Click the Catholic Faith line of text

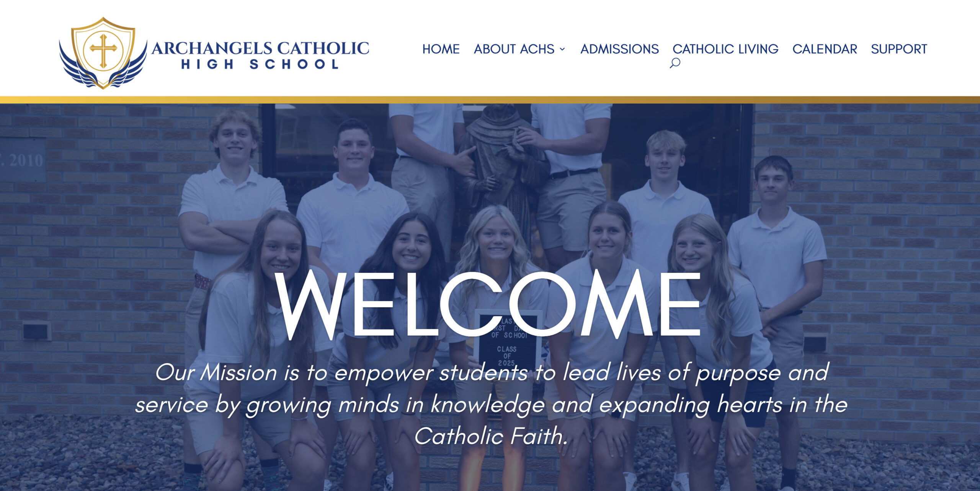pos(491,436)
